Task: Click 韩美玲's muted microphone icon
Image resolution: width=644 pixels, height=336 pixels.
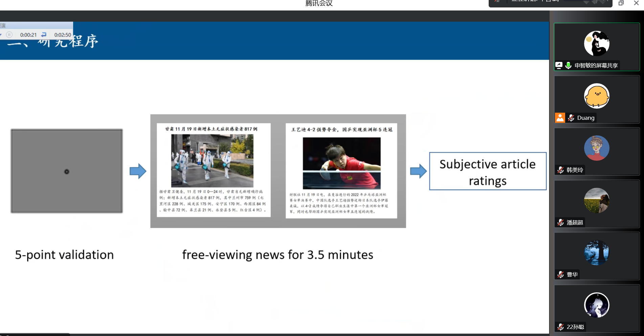Action: click(561, 170)
